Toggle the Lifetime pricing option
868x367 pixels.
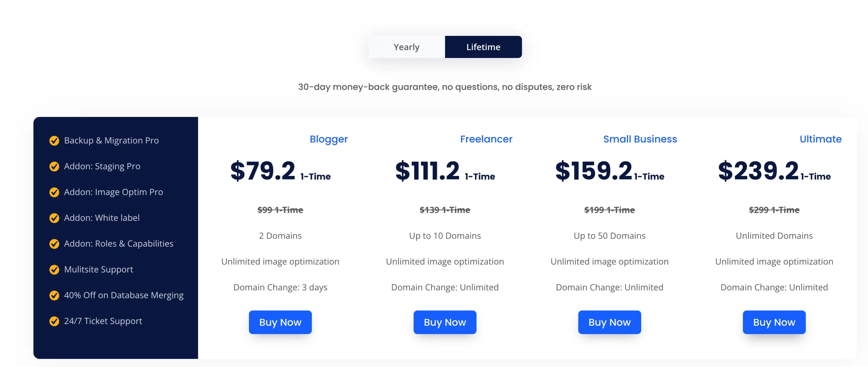coord(483,47)
